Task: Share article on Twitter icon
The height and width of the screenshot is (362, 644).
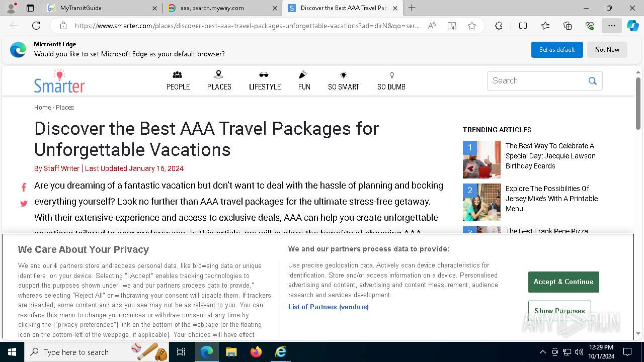Action: point(24,204)
